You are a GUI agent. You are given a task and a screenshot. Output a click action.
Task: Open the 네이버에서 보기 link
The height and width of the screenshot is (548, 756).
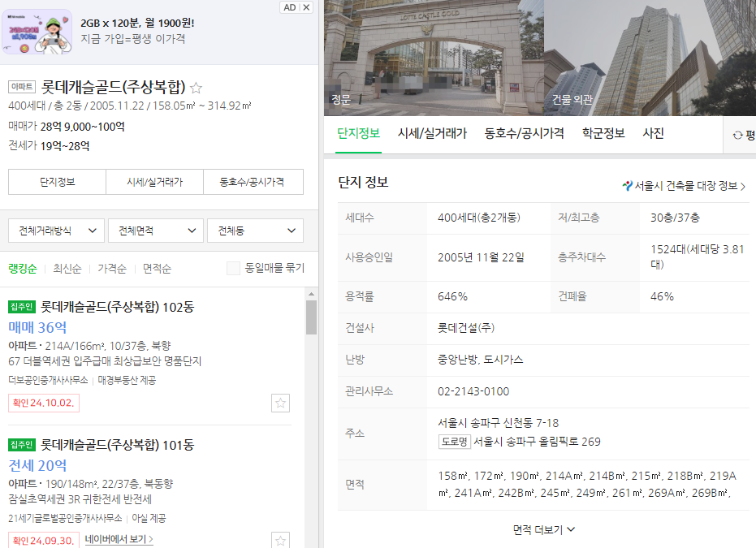119,539
